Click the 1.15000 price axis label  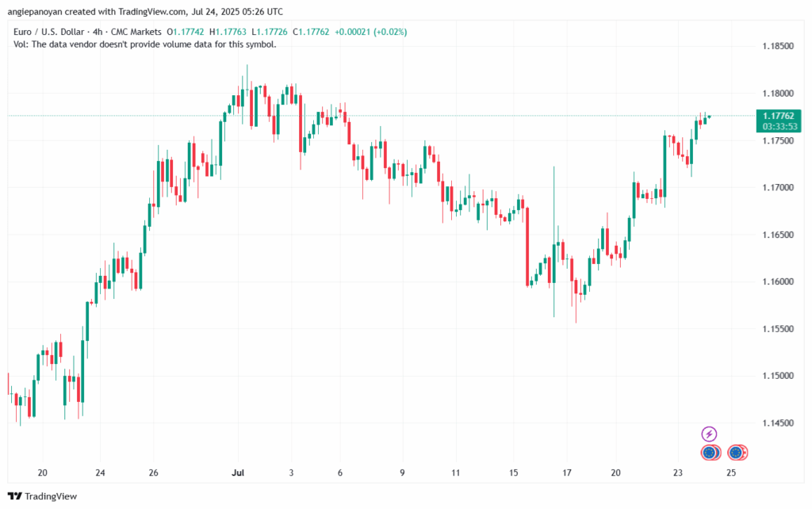pos(778,376)
